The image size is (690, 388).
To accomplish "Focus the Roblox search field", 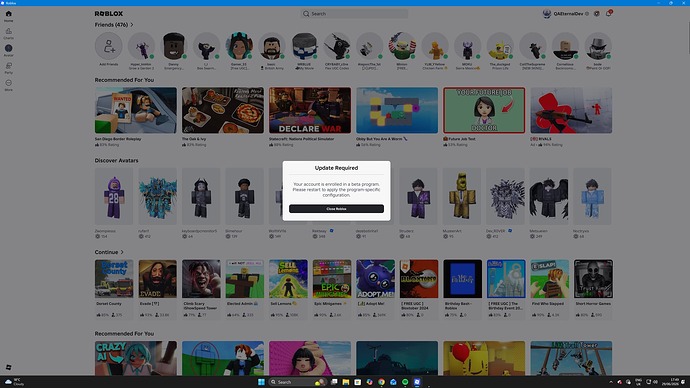I will click(354, 14).
